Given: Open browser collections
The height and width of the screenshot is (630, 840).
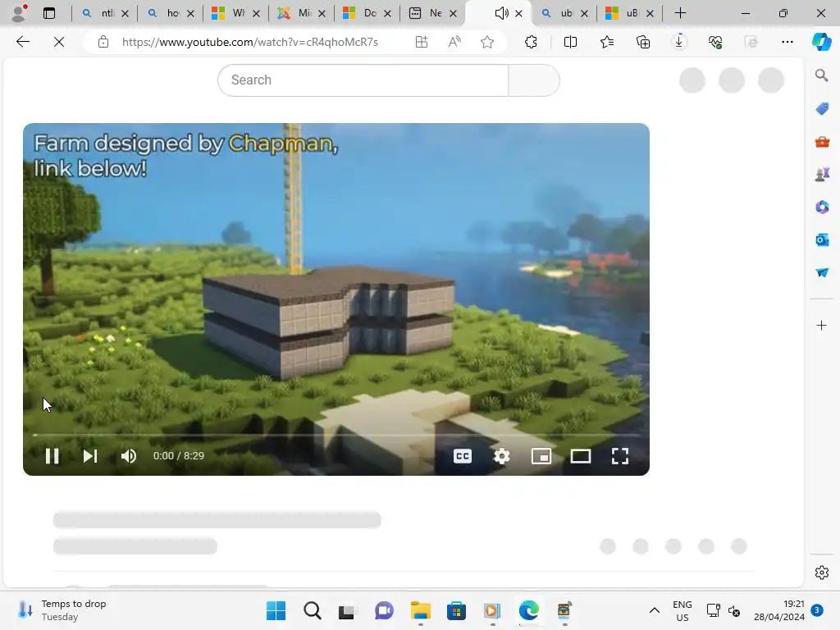Looking at the screenshot, I should pos(643,42).
